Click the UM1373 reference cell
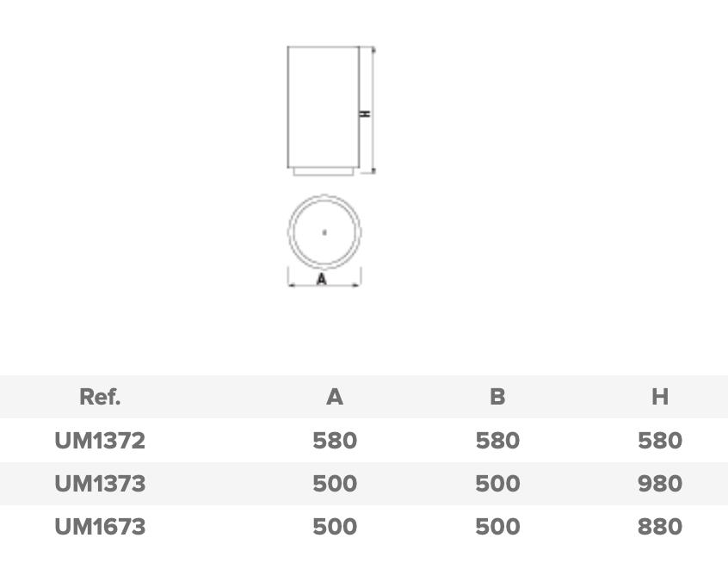Image resolution: width=728 pixels, height=569 pixels. point(100,484)
